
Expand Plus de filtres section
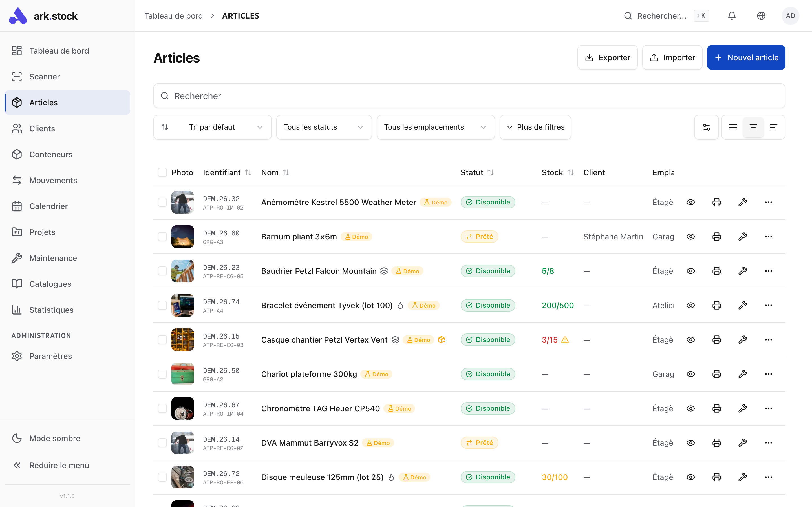coord(535,127)
